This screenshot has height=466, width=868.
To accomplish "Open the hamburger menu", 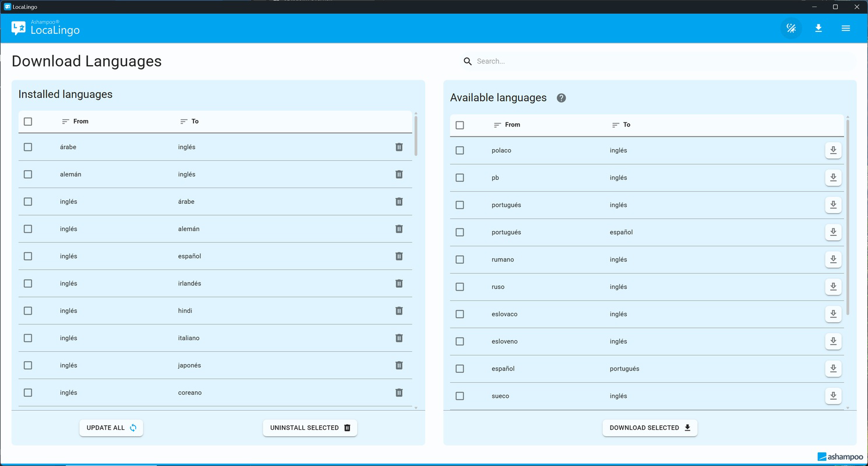I will (x=846, y=28).
